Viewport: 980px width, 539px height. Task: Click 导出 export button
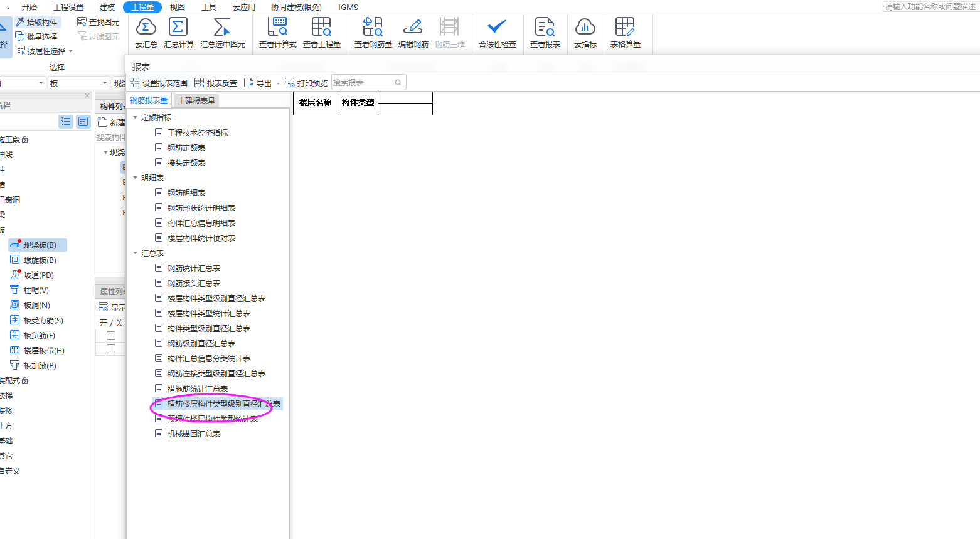(258, 83)
